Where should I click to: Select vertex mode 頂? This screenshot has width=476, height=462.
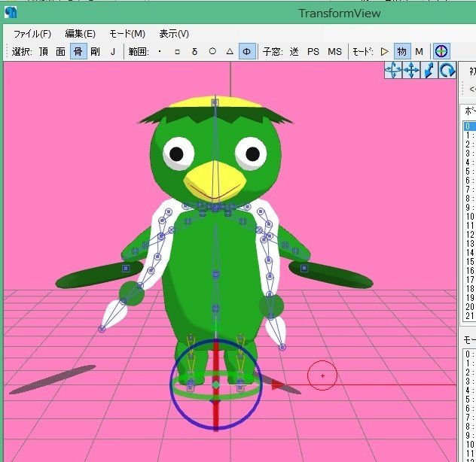click(x=44, y=52)
